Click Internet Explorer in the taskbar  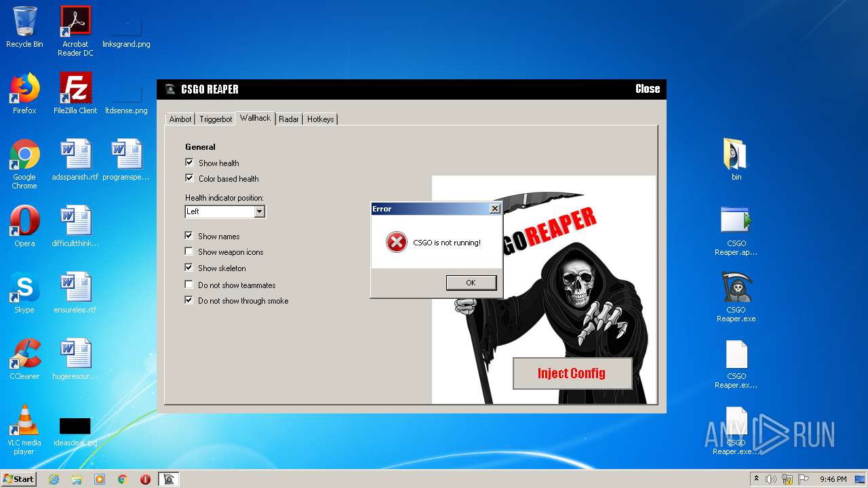click(x=54, y=479)
